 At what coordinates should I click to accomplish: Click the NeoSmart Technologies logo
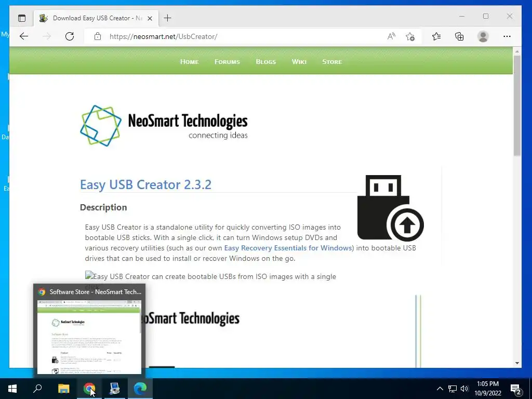click(164, 126)
